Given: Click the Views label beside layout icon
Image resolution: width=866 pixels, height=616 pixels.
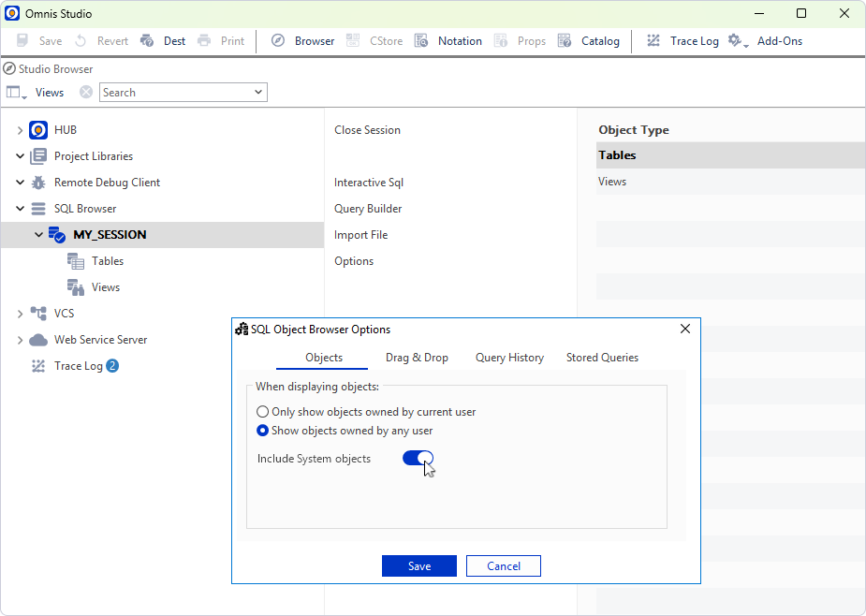Looking at the screenshot, I should [50, 93].
